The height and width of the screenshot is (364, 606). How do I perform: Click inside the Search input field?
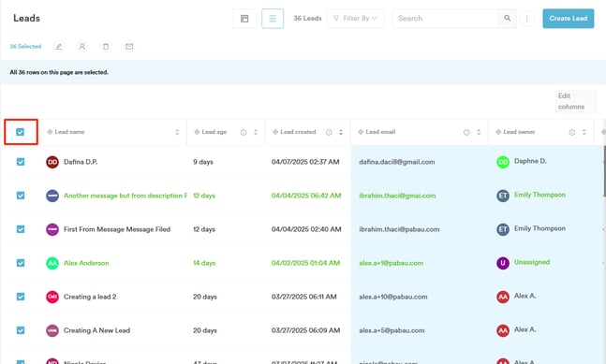tap(446, 18)
